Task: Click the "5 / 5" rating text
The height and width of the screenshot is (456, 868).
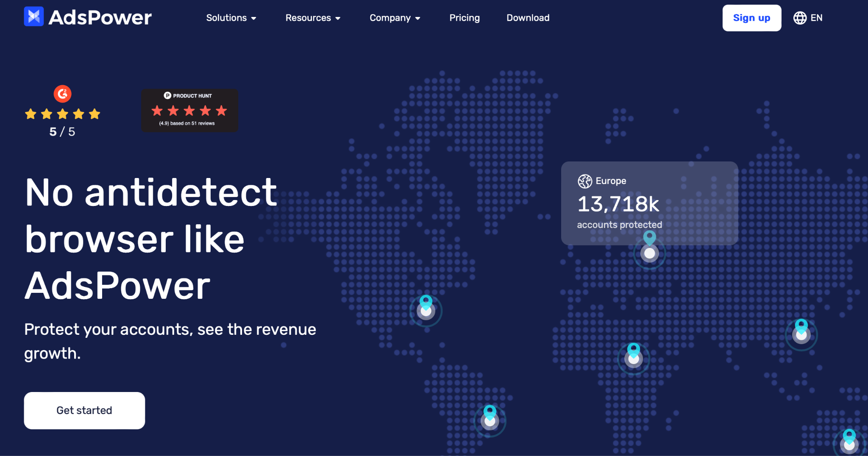Action: tap(62, 132)
